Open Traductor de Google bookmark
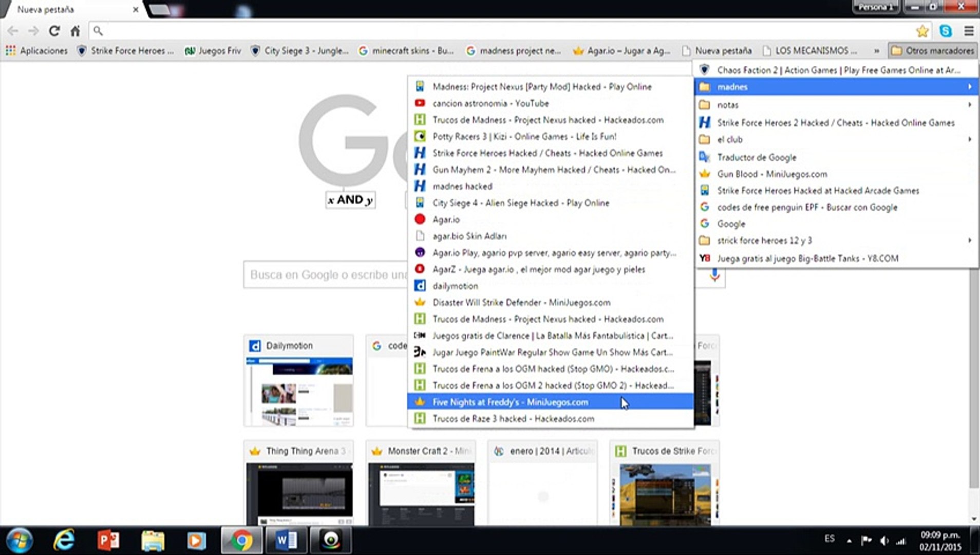This screenshot has height=555, width=980. [837, 157]
